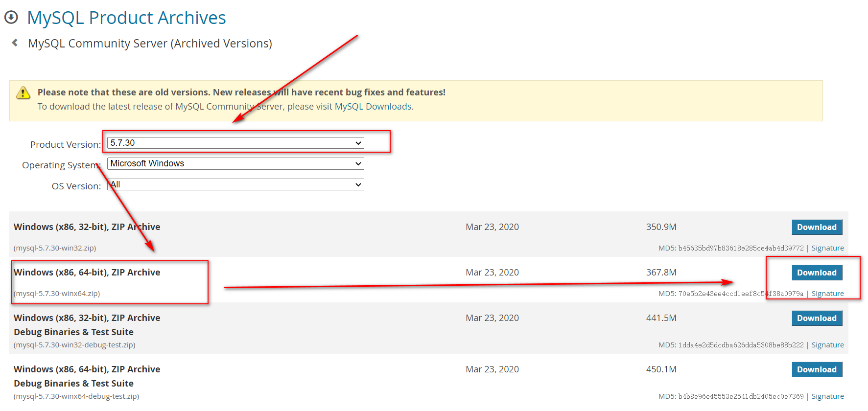Open the OS Version dropdown showing All

tap(235, 184)
